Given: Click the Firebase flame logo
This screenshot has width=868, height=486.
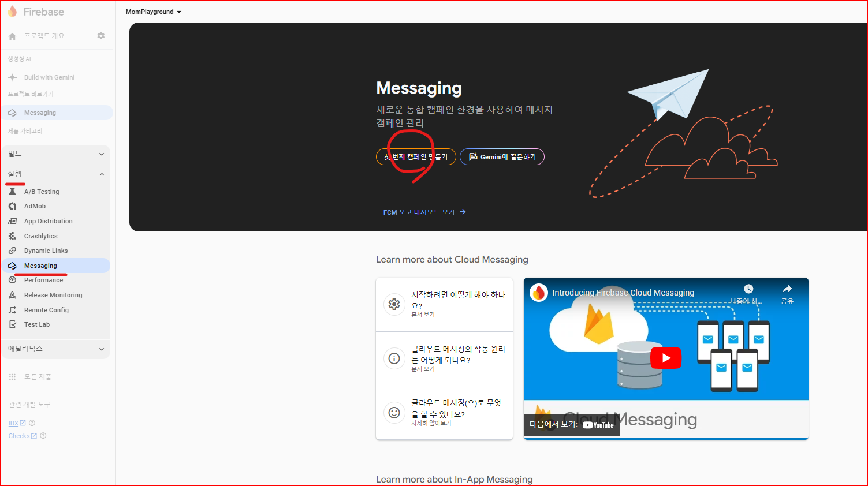Looking at the screenshot, I should (x=12, y=12).
